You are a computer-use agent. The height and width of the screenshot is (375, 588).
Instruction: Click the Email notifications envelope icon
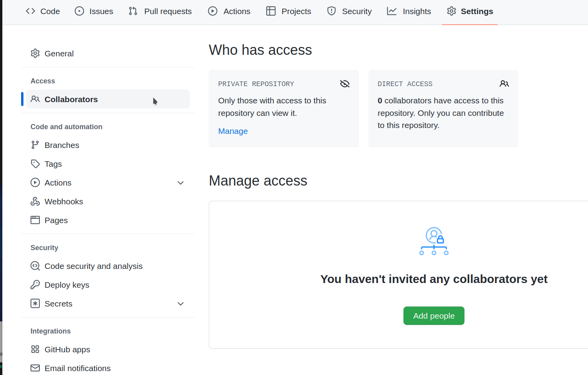click(35, 368)
